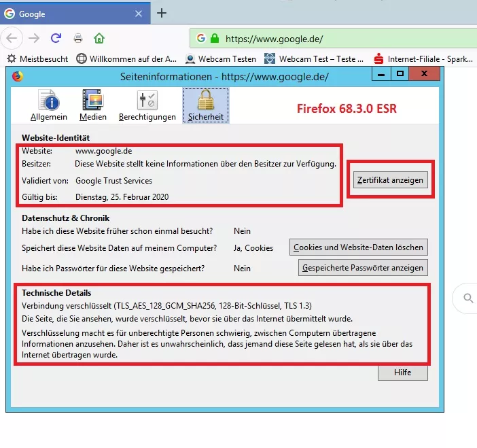This screenshot has height=448, width=477.
Task: Click the Firefox logo in dialog title
Action: coord(18,76)
